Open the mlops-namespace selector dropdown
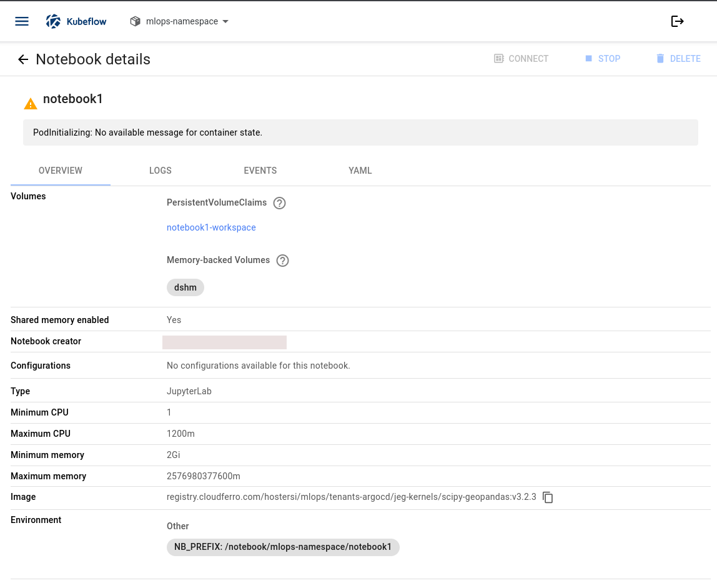Viewport: 717px width, 588px height. point(180,21)
